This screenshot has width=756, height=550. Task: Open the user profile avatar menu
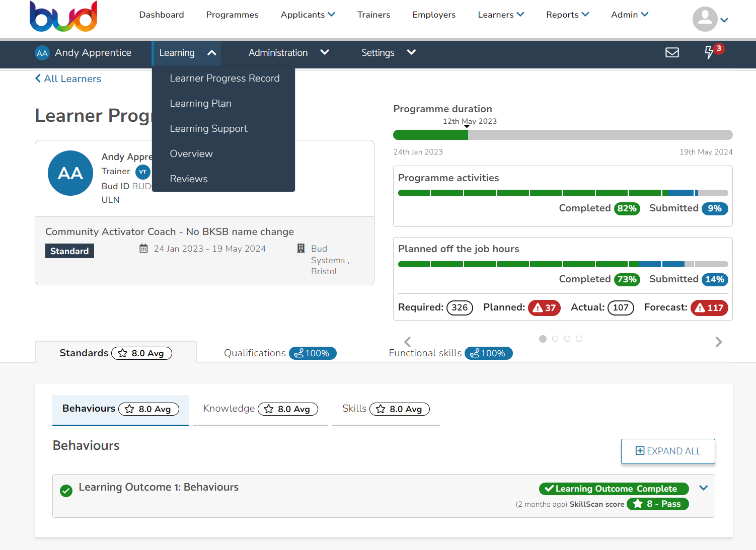705,19
